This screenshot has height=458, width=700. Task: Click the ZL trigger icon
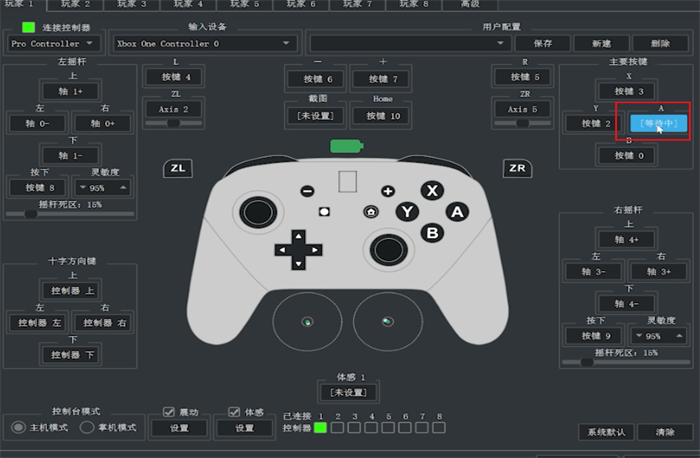(178, 168)
